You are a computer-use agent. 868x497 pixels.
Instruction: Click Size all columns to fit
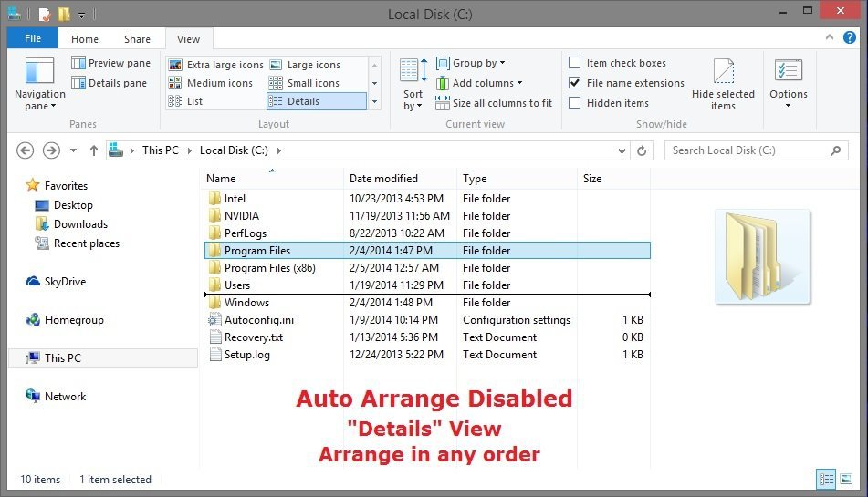tap(494, 103)
